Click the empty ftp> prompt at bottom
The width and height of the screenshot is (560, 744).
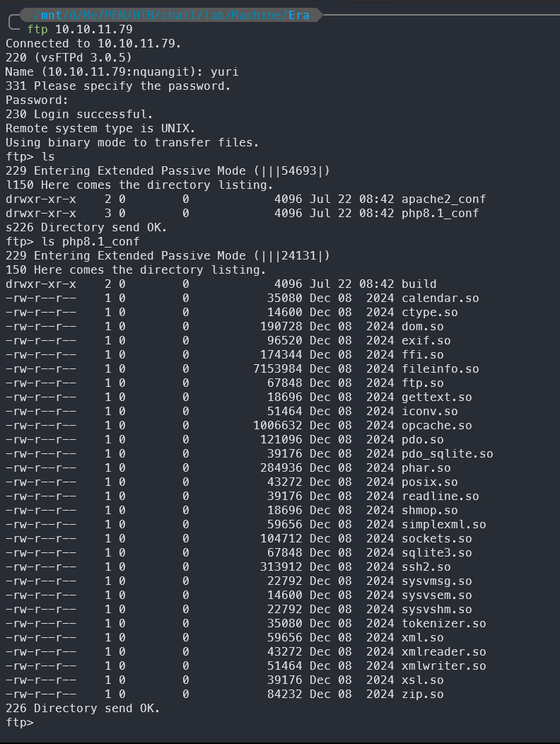pos(20,723)
